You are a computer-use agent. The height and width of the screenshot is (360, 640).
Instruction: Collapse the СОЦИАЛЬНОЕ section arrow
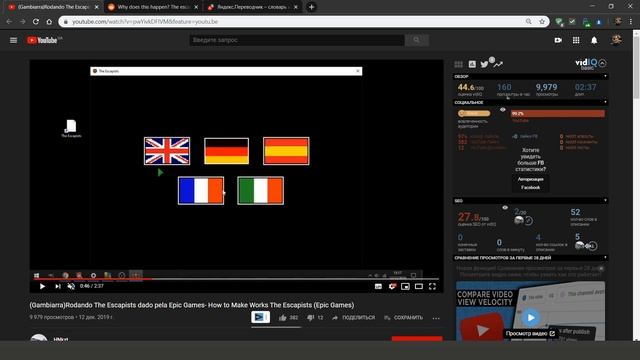tap(605, 102)
